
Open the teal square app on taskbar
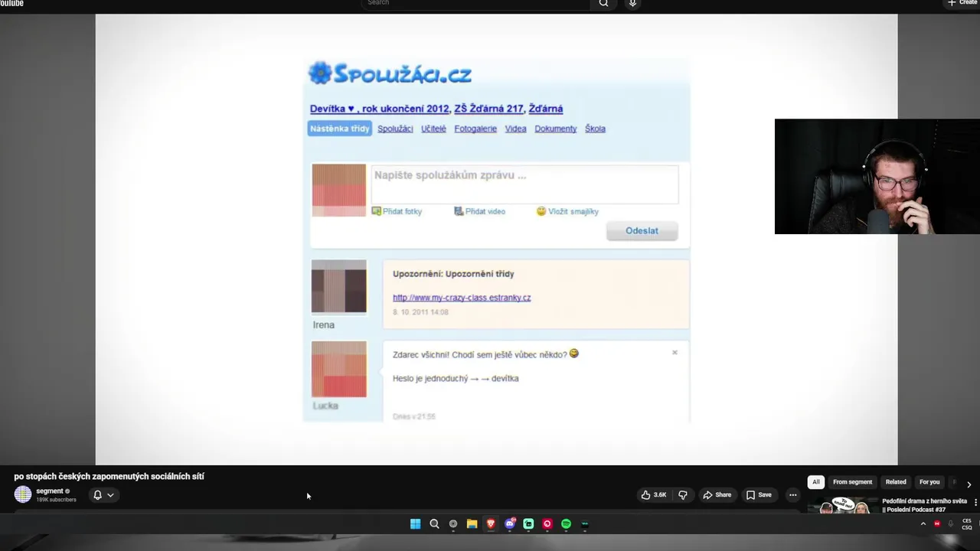528,524
